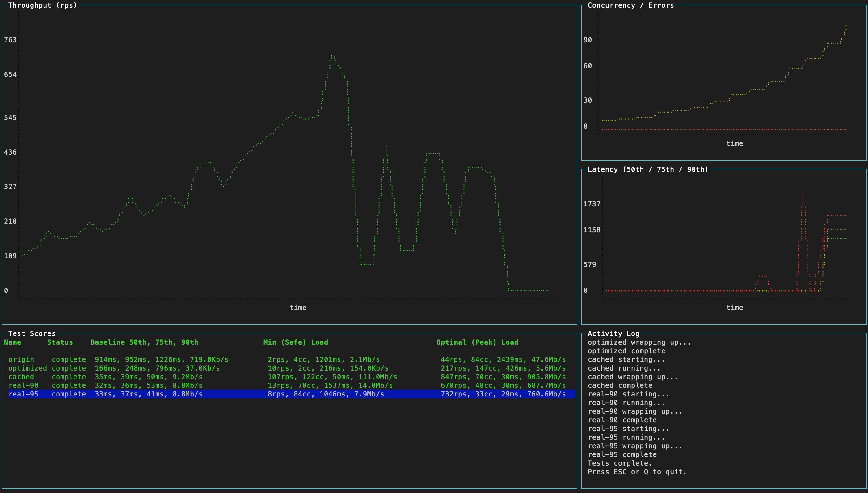Select the optimized test row
The height and width of the screenshot is (493, 868).
[27, 368]
